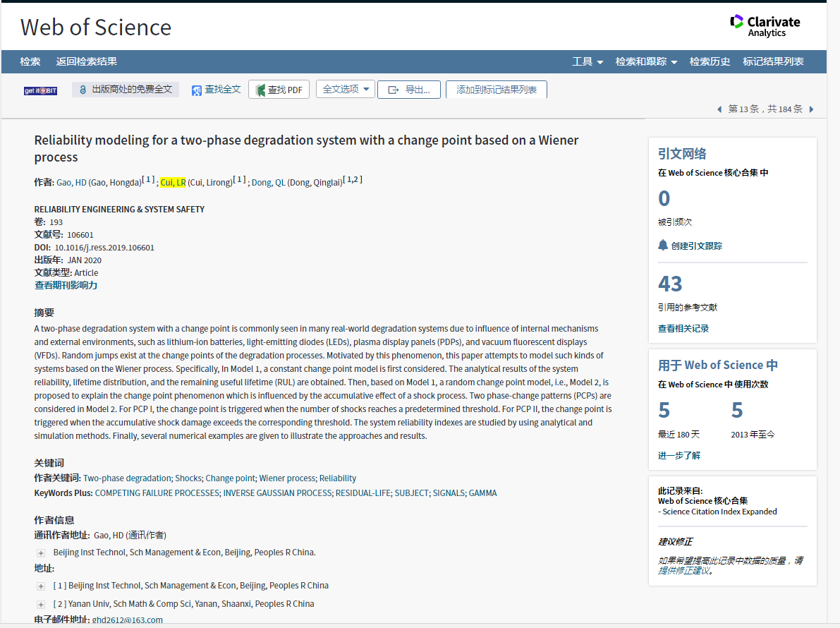
Task: Open the 工具 dropdown menu
Action: [588, 61]
